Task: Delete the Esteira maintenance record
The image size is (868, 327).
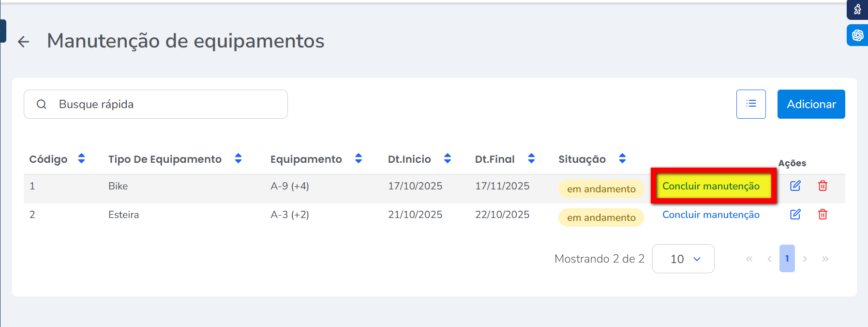Action: point(823,214)
